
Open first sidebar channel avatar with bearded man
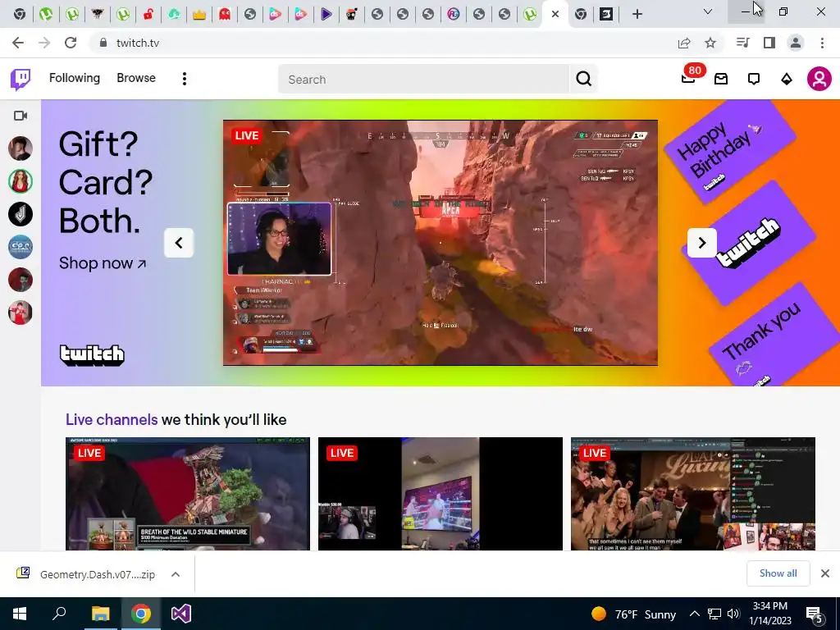click(21, 148)
